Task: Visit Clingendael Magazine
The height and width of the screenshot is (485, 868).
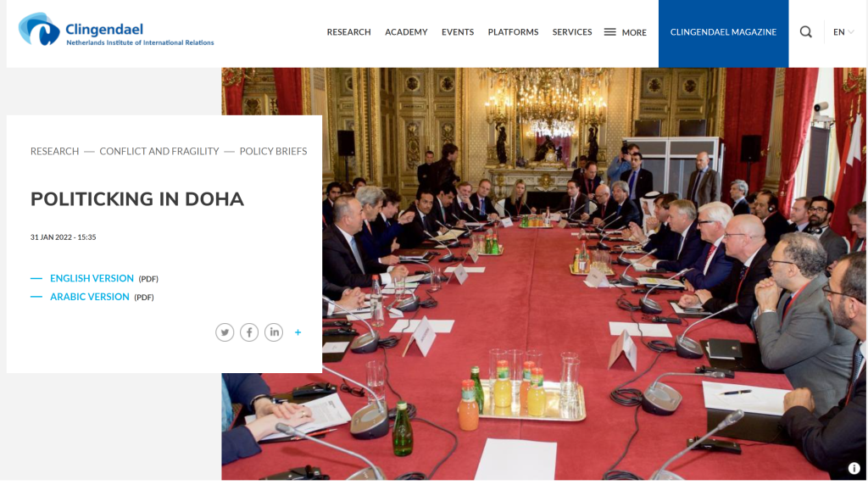Action: tap(724, 33)
